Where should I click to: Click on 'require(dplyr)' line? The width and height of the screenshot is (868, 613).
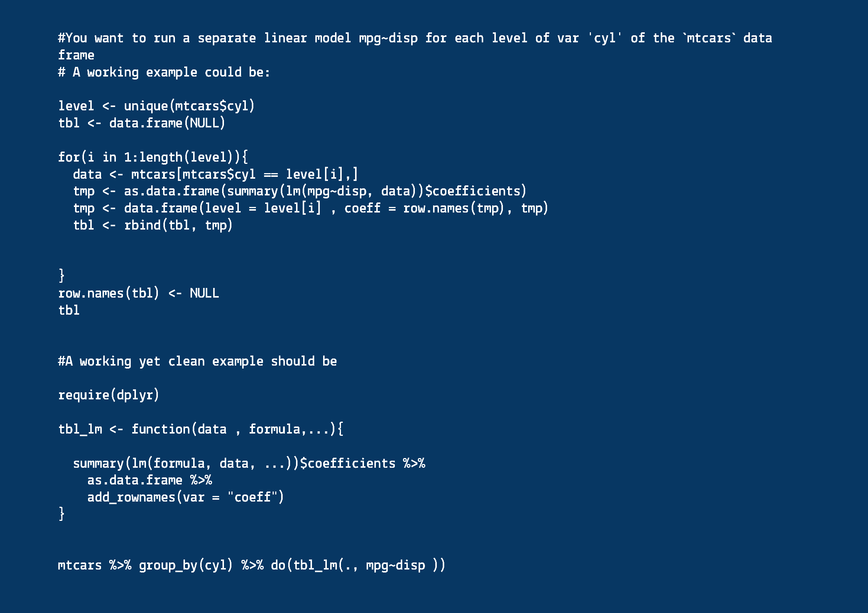[x=108, y=395]
